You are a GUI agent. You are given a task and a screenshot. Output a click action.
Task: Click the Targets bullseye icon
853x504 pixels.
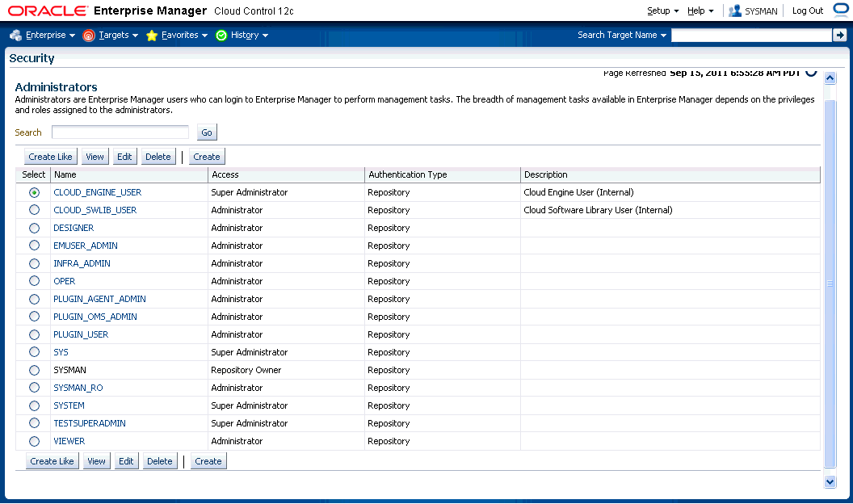pos(89,36)
